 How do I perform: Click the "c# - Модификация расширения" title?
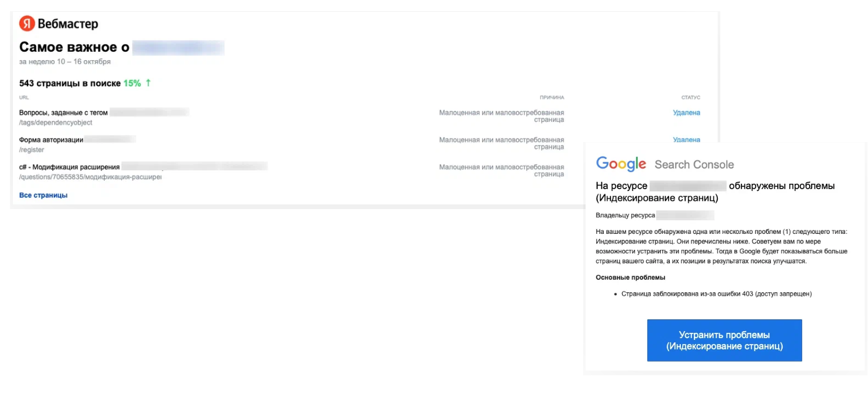(x=69, y=167)
